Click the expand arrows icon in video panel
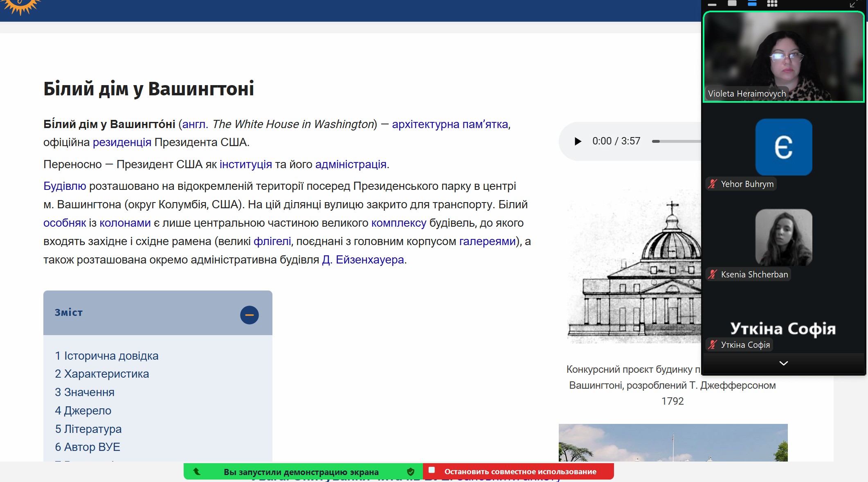This screenshot has width=868, height=482. coord(852,5)
